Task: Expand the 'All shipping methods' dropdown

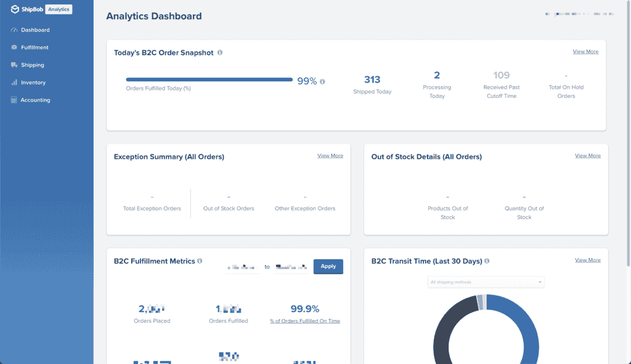Action: 486,282
